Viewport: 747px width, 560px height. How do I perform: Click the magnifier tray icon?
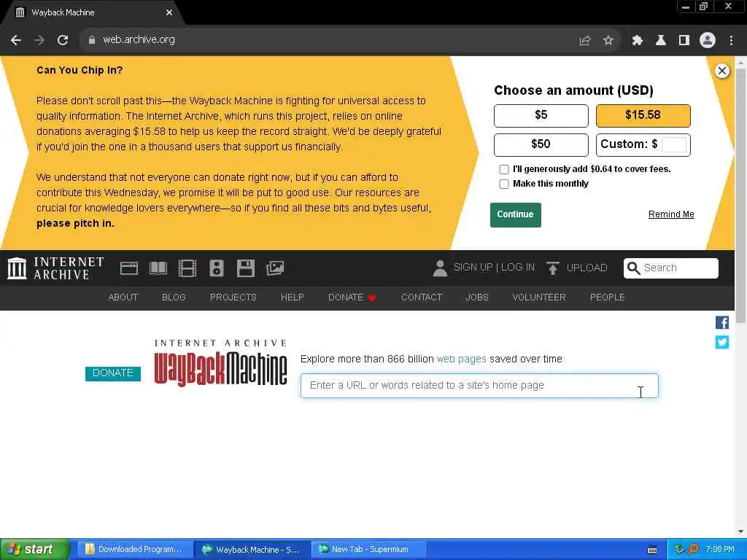click(x=694, y=550)
